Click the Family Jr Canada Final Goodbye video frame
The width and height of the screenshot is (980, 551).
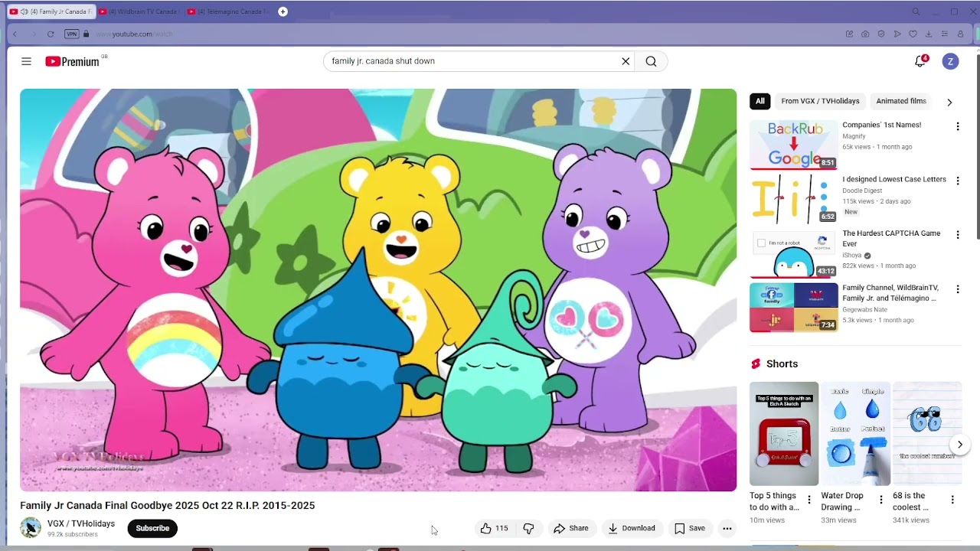[x=378, y=290]
